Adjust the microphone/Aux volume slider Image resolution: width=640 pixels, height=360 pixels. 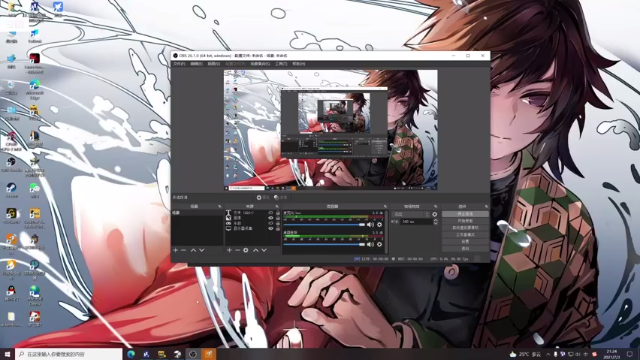click(x=324, y=224)
